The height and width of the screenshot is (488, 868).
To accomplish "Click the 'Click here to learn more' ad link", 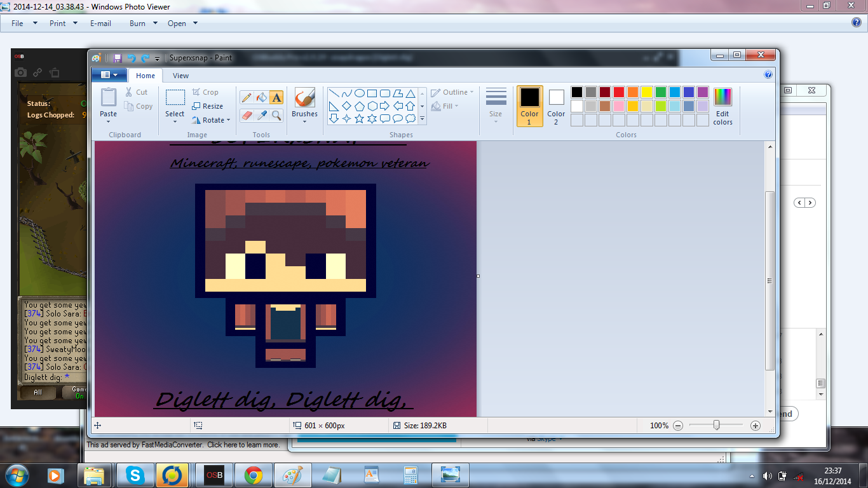I will click(x=243, y=445).
